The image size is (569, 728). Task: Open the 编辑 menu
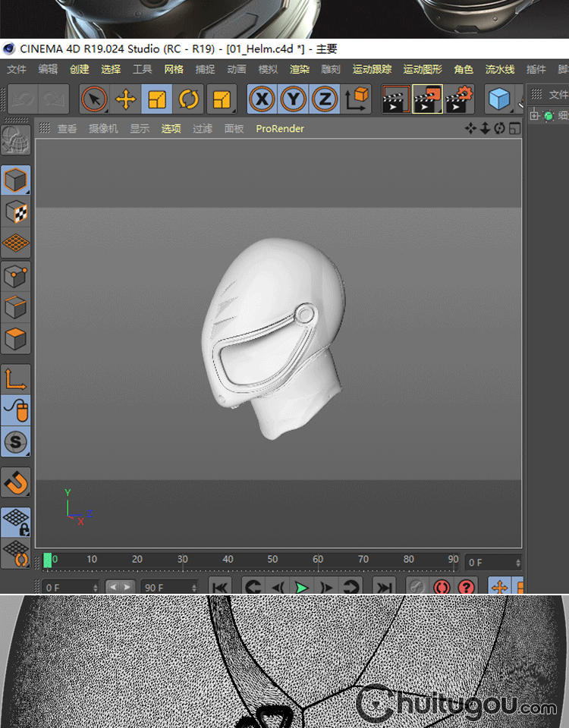click(x=48, y=69)
